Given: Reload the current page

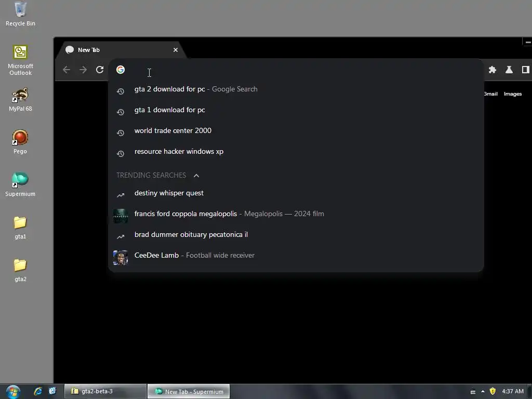Looking at the screenshot, I should 100,70.
